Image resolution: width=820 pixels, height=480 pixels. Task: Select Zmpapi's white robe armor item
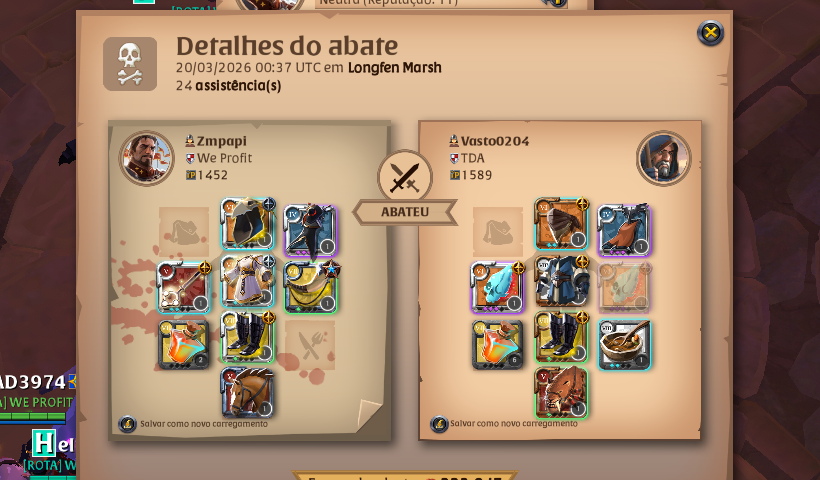coord(247,280)
